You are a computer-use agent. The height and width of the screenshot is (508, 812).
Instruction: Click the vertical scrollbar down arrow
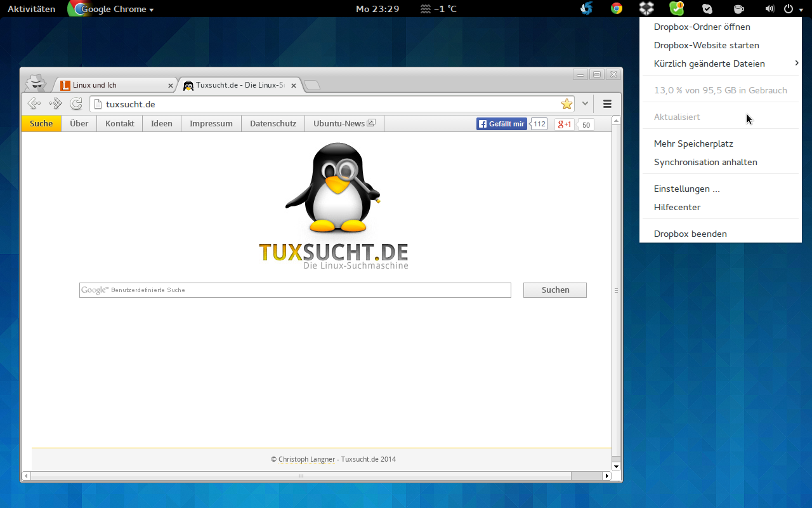coord(616,467)
